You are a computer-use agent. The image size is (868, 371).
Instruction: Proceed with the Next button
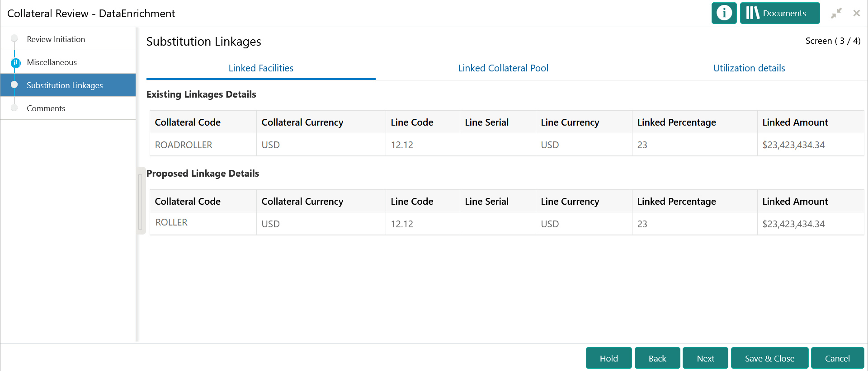705,358
